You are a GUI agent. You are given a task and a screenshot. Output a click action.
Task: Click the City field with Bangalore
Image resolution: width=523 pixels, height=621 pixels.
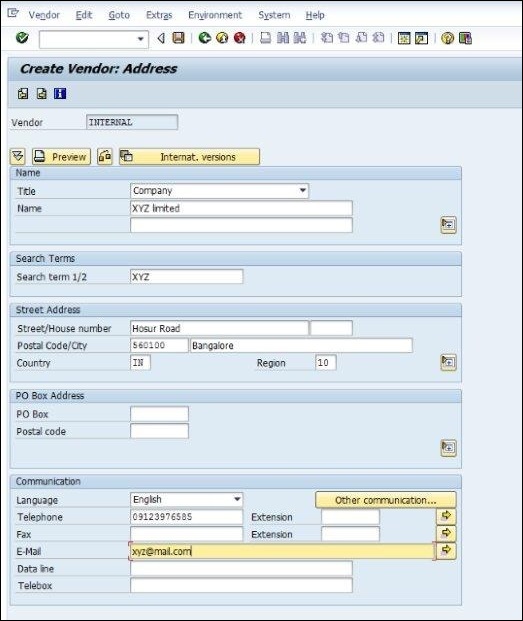pyautogui.click(x=301, y=345)
